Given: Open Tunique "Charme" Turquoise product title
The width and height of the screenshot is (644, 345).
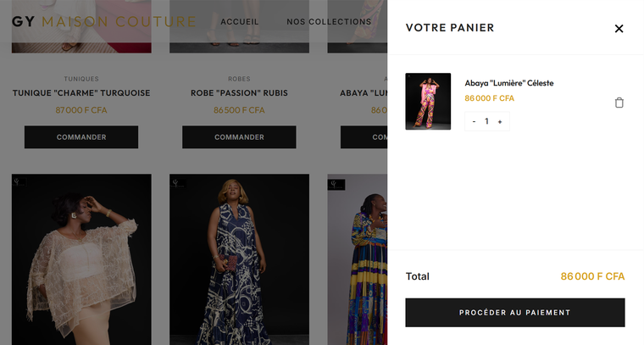Looking at the screenshot, I should pos(81,93).
